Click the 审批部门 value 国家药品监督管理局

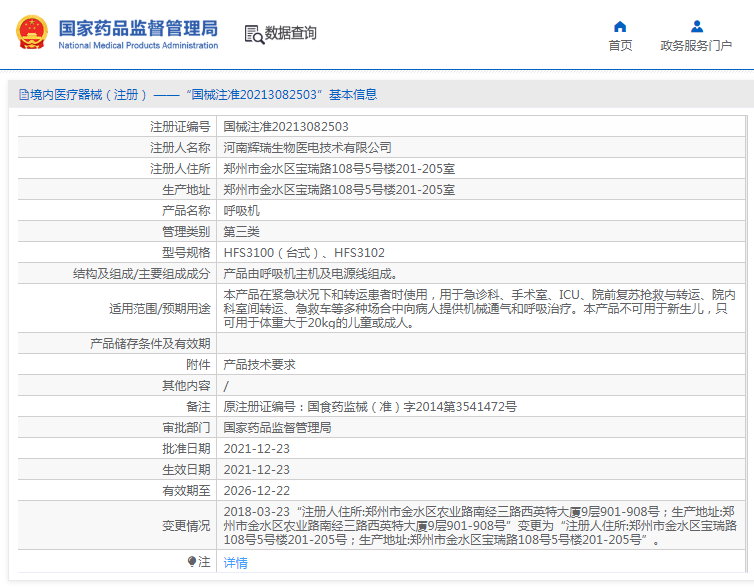277,427
